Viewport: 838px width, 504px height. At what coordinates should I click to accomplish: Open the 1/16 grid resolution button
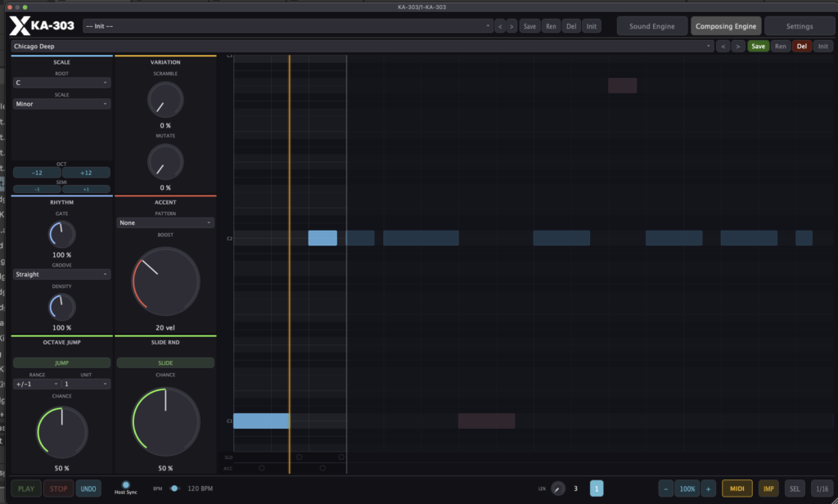click(x=822, y=488)
